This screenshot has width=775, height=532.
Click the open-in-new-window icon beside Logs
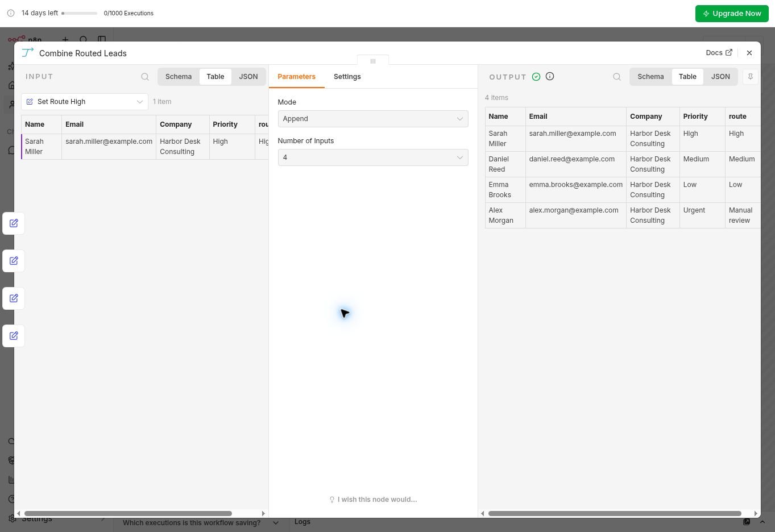pyautogui.click(x=747, y=522)
